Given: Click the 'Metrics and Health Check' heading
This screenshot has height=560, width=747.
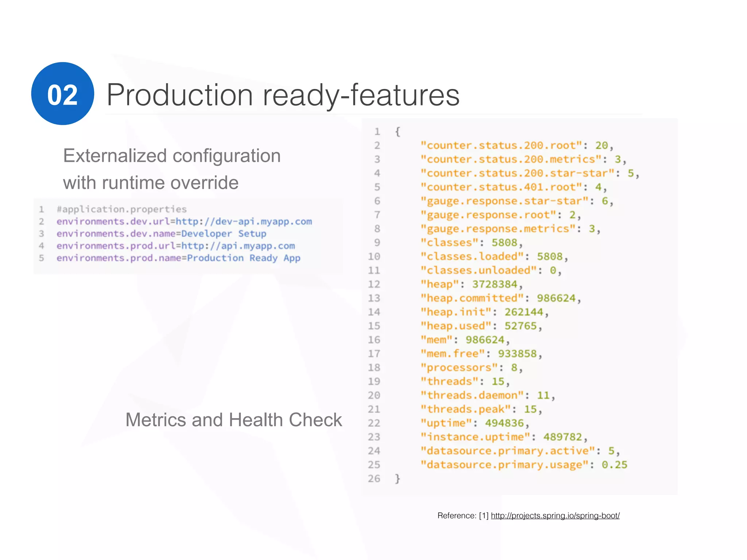Looking at the screenshot, I should pyautogui.click(x=234, y=420).
